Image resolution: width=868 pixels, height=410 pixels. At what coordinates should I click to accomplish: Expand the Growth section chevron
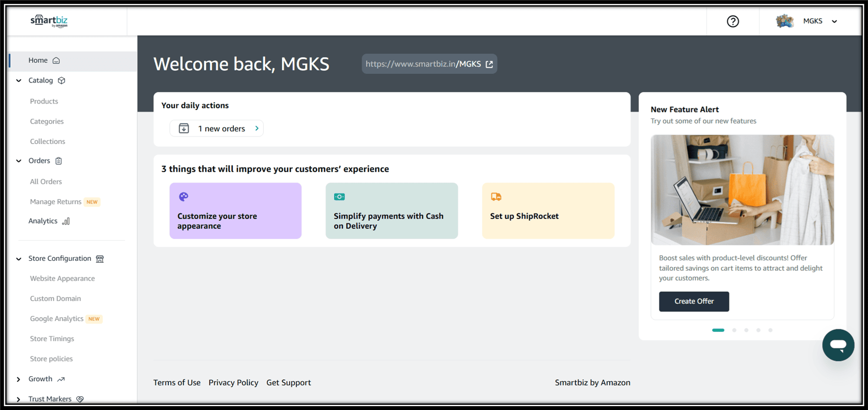tap(18, 379)
